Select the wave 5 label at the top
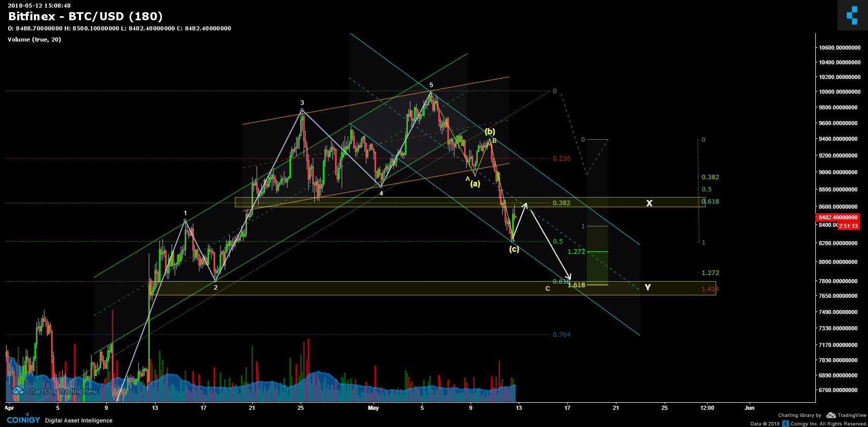The width and height of the screenshot is (868, 427). 431,85
